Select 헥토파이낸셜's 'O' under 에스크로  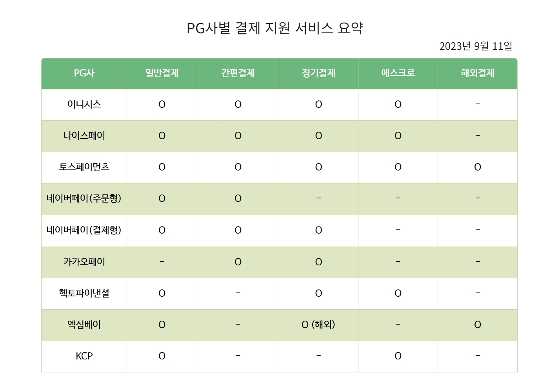[398, 294]
